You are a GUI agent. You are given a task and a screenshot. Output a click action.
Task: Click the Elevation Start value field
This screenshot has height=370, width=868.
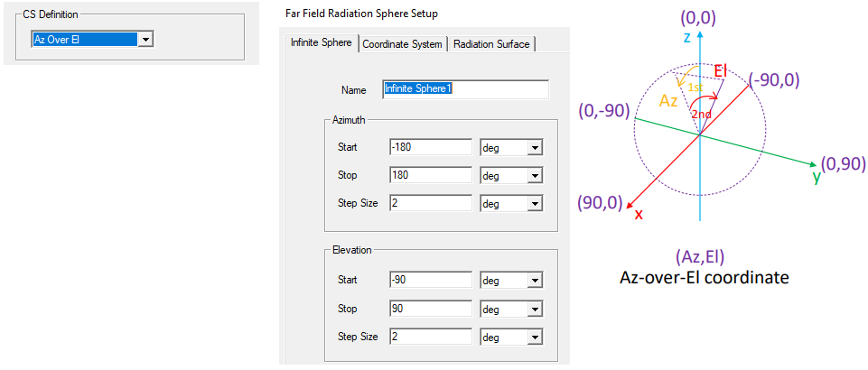click(431, 280)
